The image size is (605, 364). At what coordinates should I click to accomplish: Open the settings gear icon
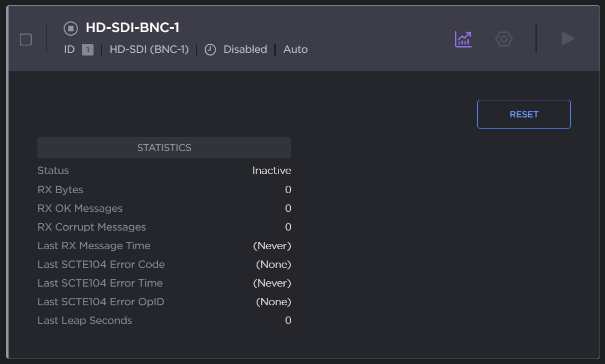503,39
